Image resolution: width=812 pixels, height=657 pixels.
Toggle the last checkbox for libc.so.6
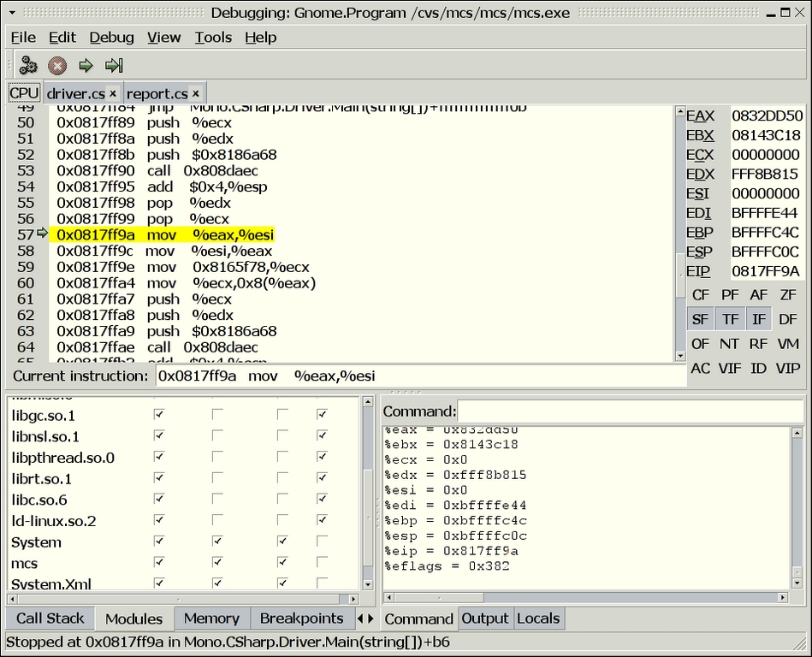322,499
